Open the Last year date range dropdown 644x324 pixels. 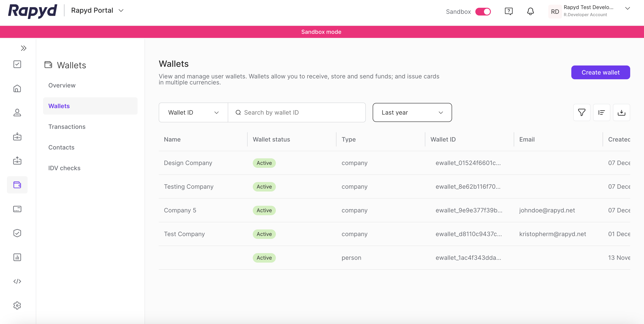412,112
